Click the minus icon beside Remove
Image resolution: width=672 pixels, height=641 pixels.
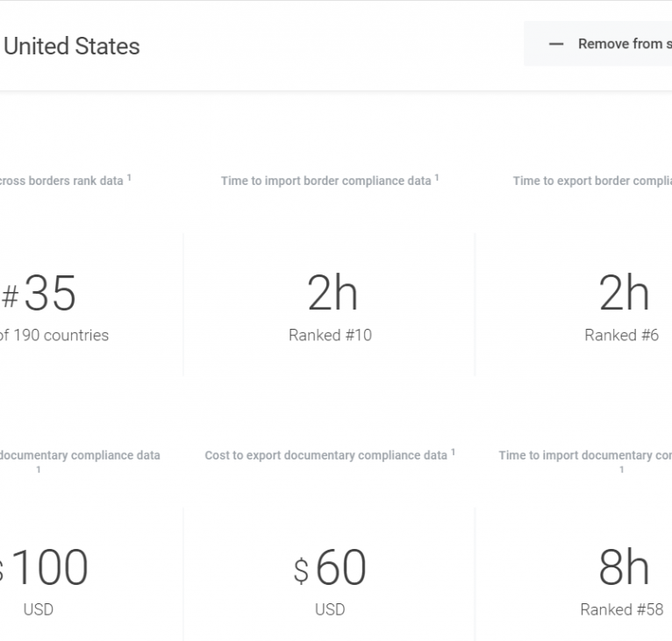click(556, 44)
